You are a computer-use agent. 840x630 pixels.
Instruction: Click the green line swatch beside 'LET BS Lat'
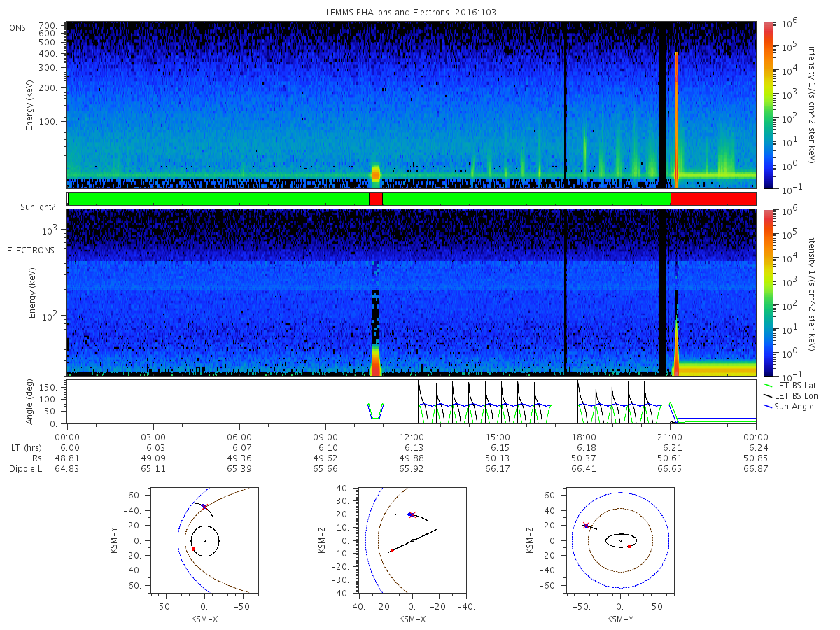coord(768,385)
